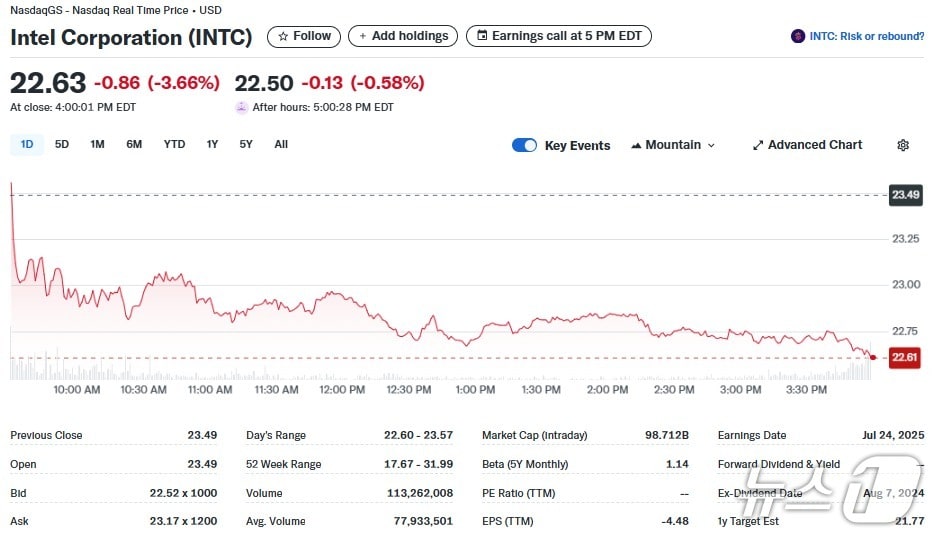The height and width of the screenshot is (537, 935).
Task: Toggle the Key Events switch
Action: [524, 145]
